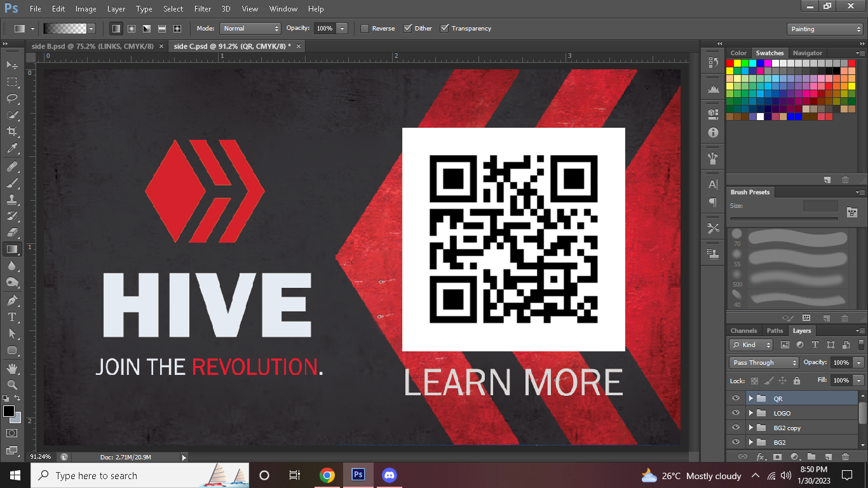Open the Histogram panel icon

(x=712, y=89)
